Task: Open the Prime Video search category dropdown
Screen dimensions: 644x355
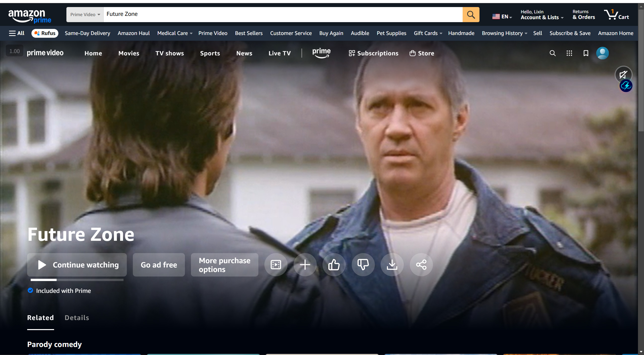Action: (85, 15)
